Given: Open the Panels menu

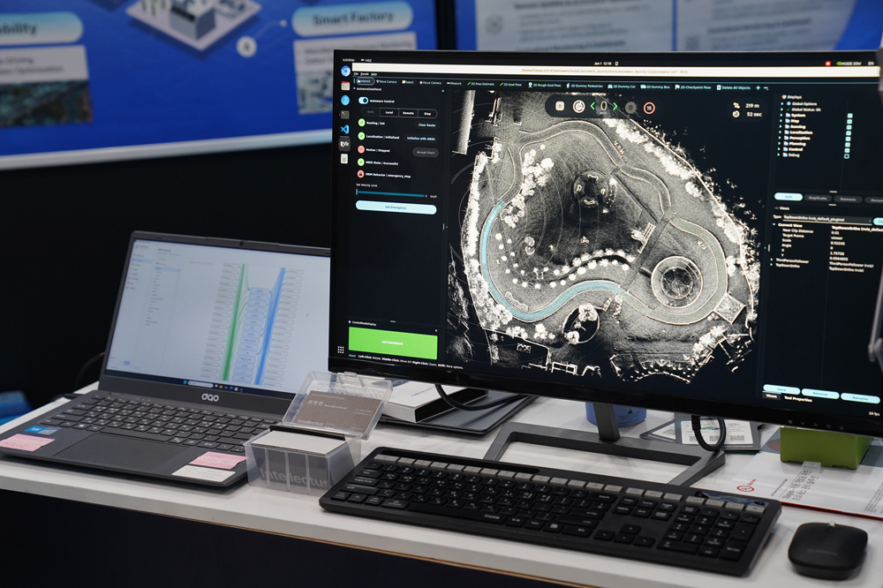Looking at the screenshot, I should [365, 74].
